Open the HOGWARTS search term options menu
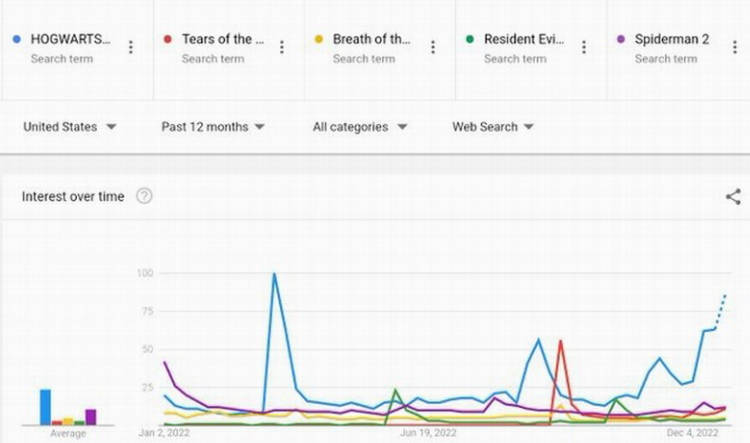This screenshot has height=443, width=750. [x=131, y=47]
